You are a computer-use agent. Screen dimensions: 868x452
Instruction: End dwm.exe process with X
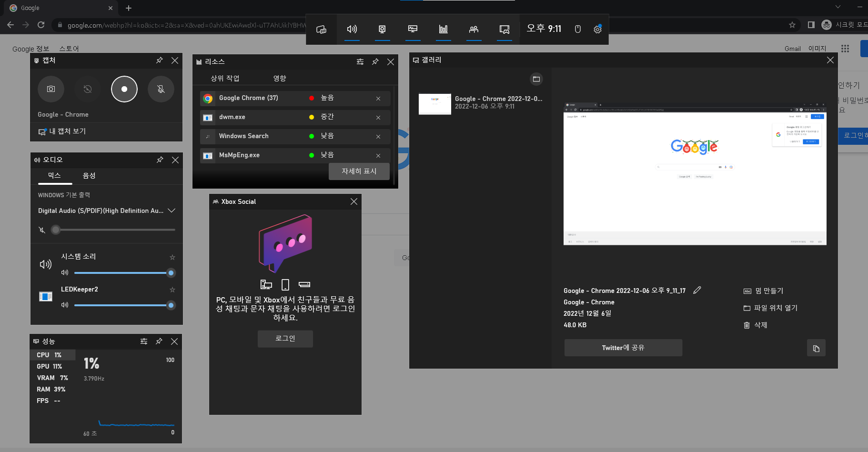tap(378, 118)
